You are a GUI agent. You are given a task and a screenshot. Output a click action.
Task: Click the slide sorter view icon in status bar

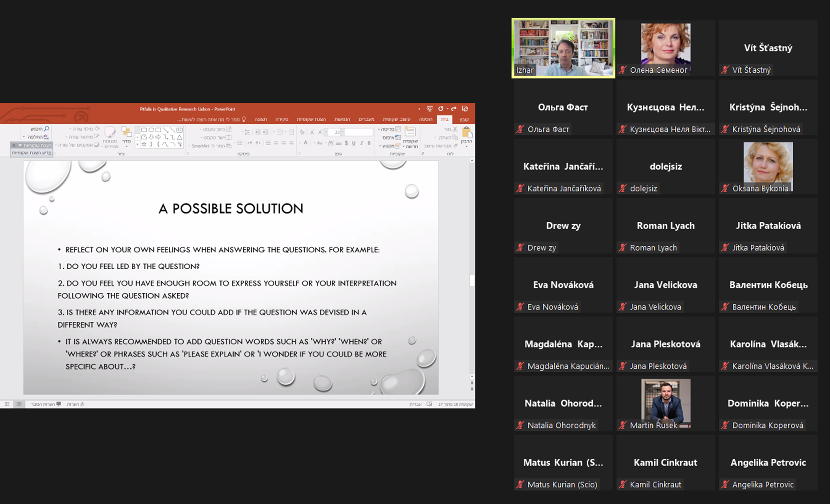(7, 404)
